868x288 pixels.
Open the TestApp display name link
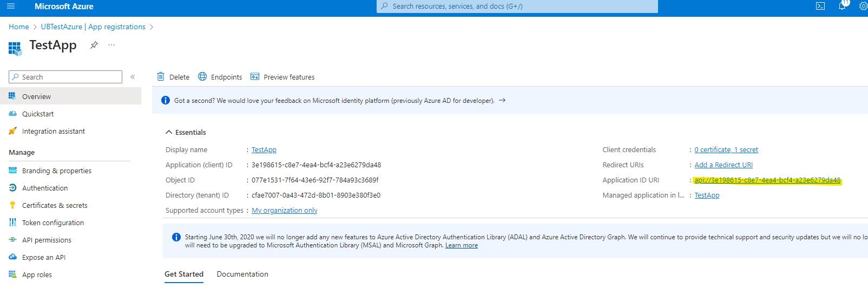pyautogui.click(x=264, y=149)
